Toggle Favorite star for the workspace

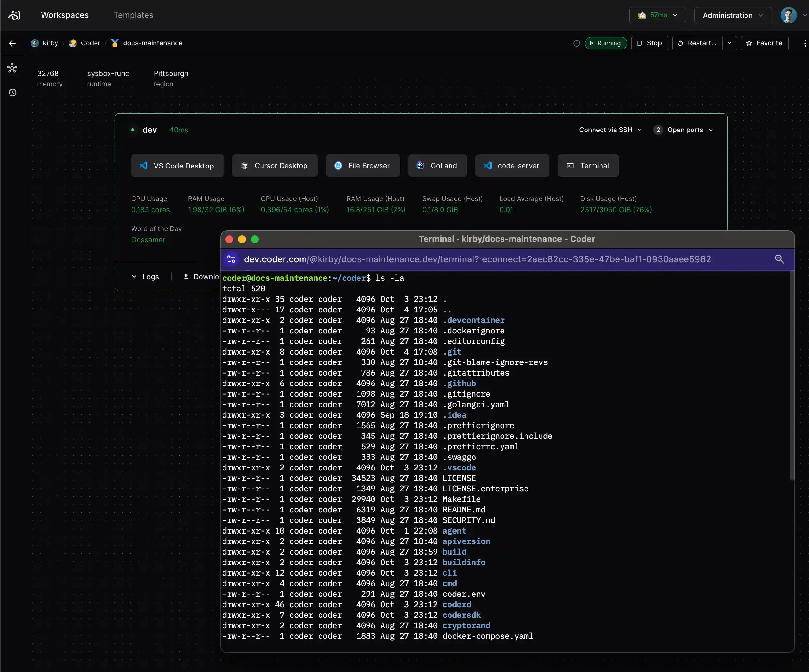click(764, 43)
